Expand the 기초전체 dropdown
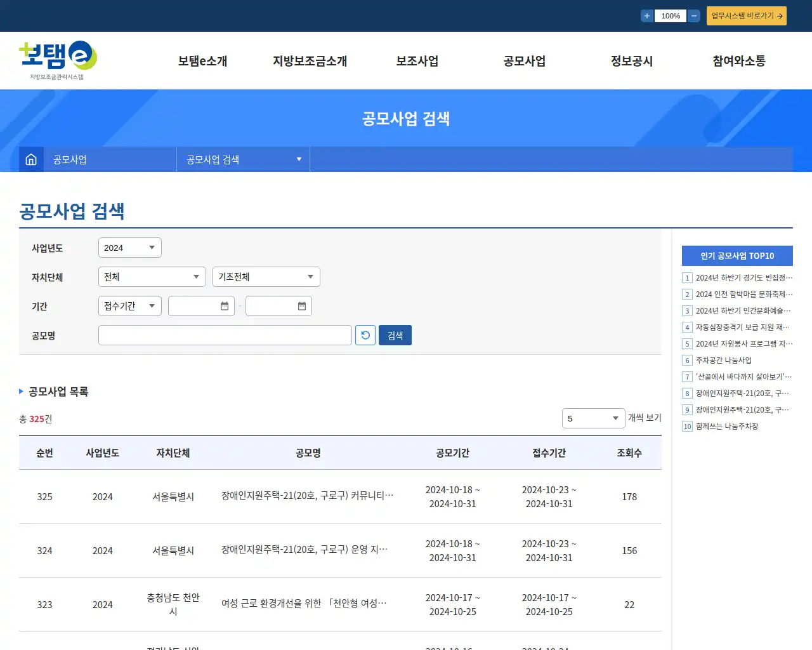812x650 pixels. pos(266,277)
